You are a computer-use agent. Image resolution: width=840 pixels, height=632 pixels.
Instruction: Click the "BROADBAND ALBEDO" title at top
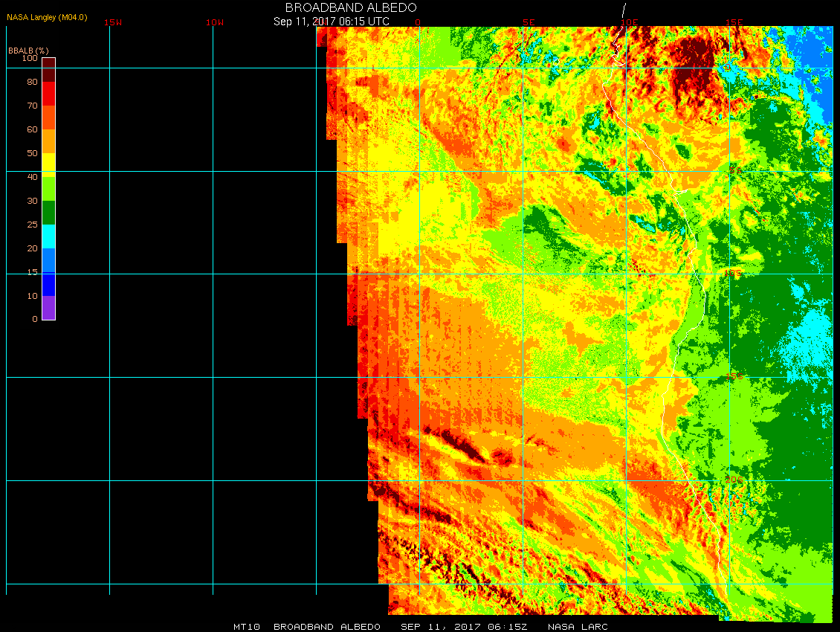pos(351,7)
